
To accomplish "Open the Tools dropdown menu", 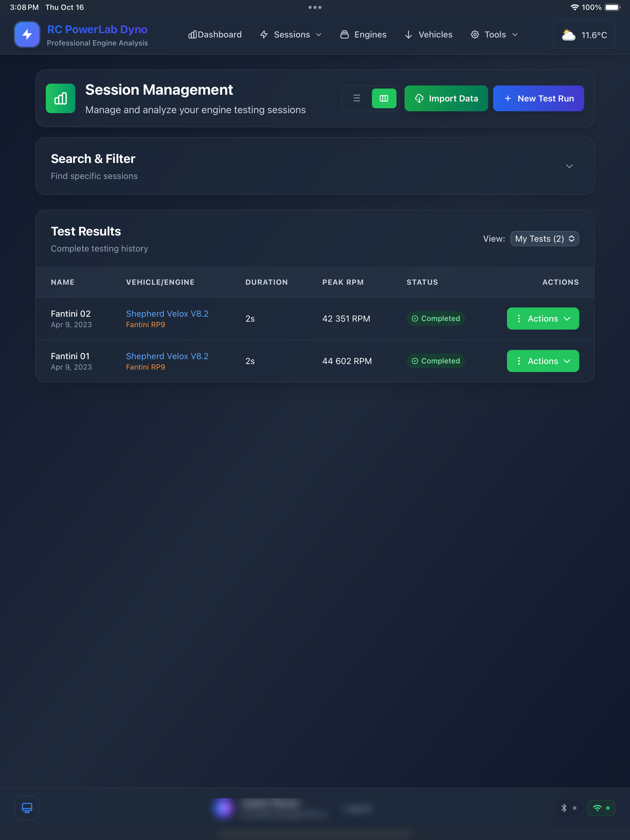I will click(494, 34).
